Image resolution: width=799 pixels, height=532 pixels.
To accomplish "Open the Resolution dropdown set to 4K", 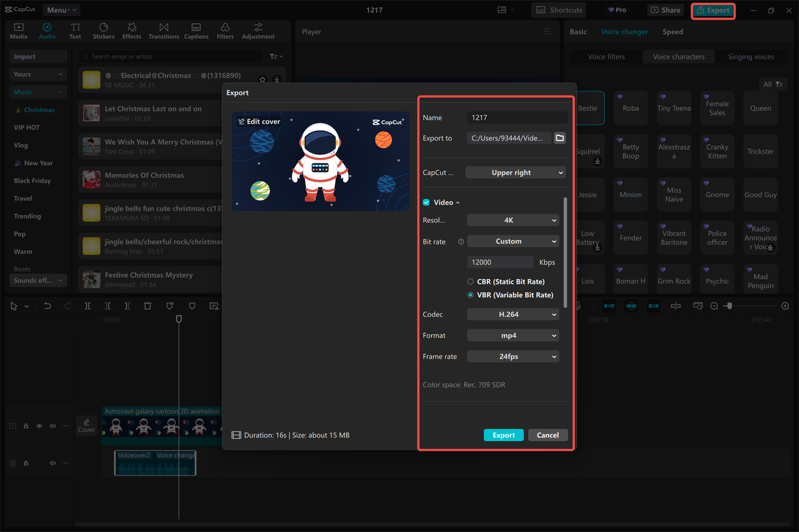I will pos(512,220).
